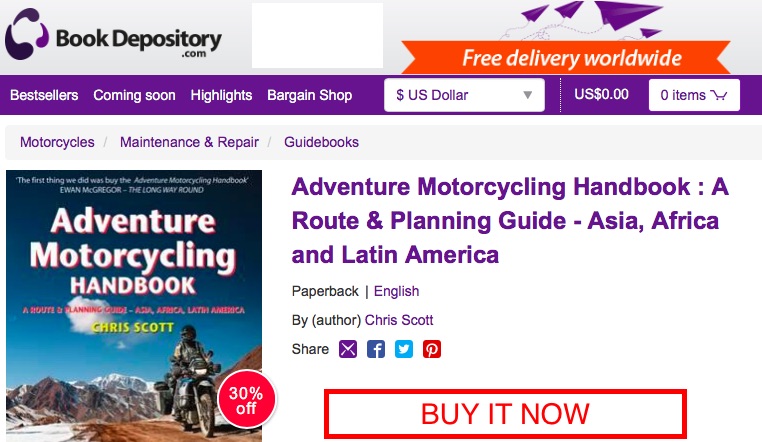The image size is (762, 442).
Task: Click the English language link
Action: click(x=396, y=292)
